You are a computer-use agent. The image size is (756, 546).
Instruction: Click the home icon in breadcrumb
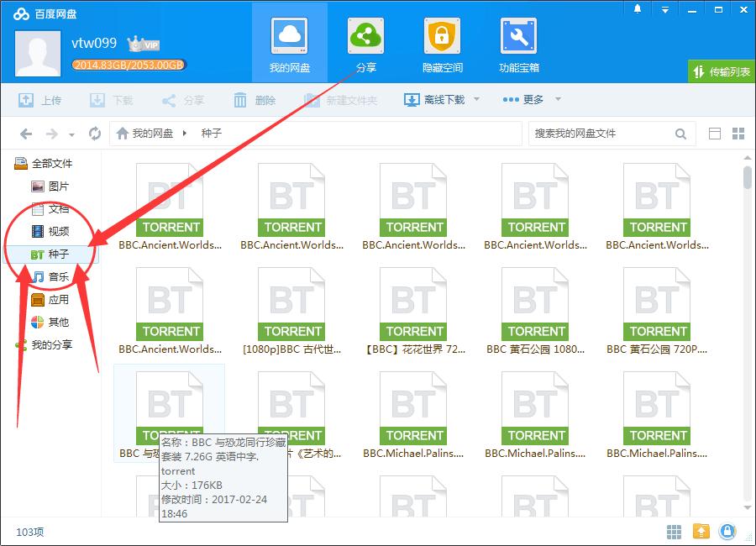pyautogui.click(x=123, y=133)
